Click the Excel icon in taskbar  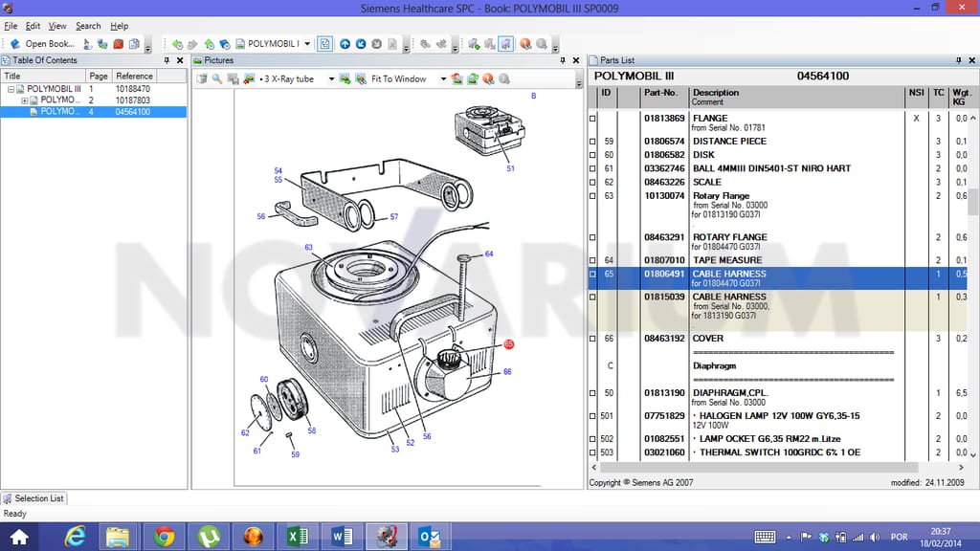pos(298,537)
